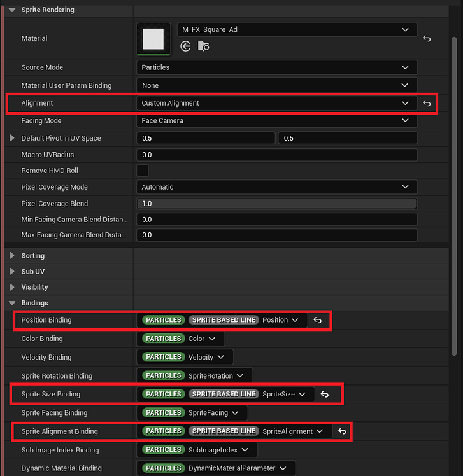Click the use selected asset arrow icon
This screenshot has height=476, width=463.
185,46
